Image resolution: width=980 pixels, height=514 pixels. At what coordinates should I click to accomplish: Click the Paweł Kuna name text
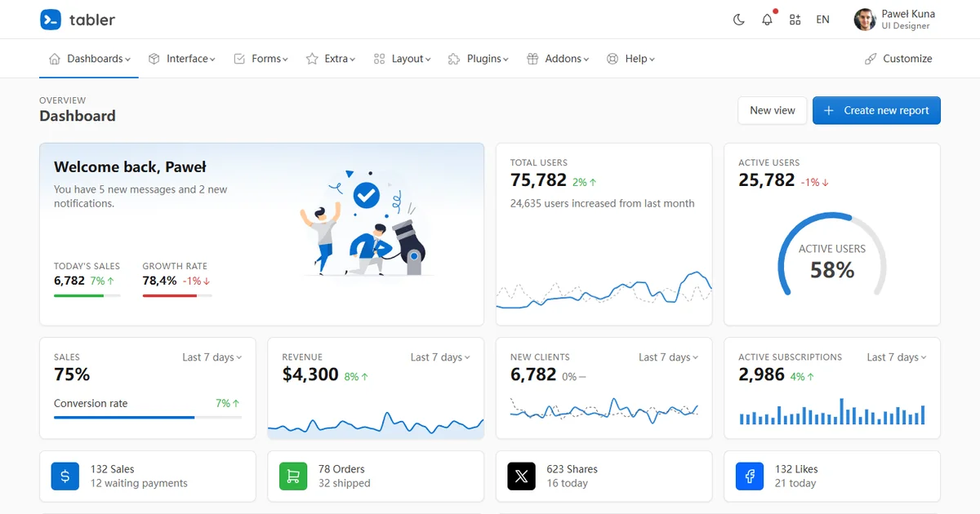908,14
